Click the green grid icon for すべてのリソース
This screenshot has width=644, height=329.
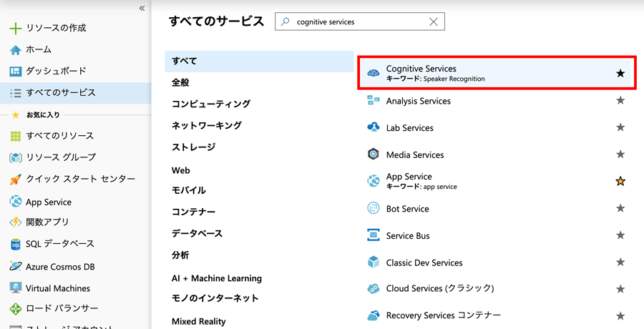[x=15, y=136]
